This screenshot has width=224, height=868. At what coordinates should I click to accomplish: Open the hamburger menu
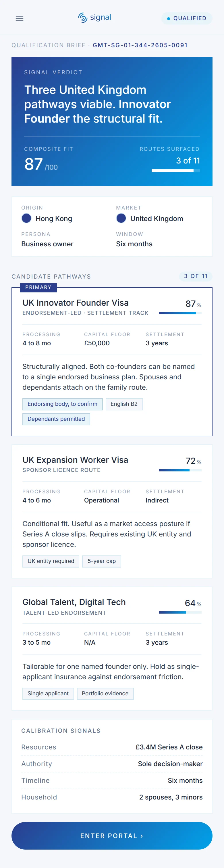click(20, 18)
